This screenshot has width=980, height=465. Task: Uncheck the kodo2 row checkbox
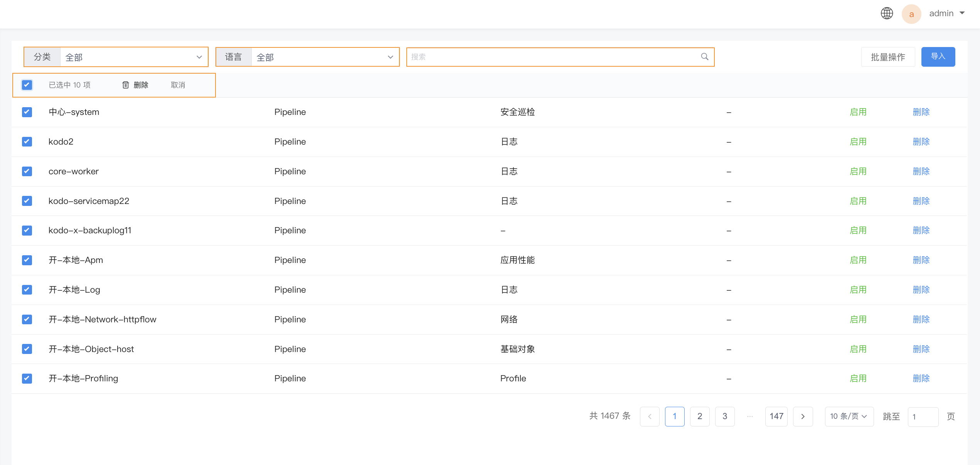[x=27, y=142]
